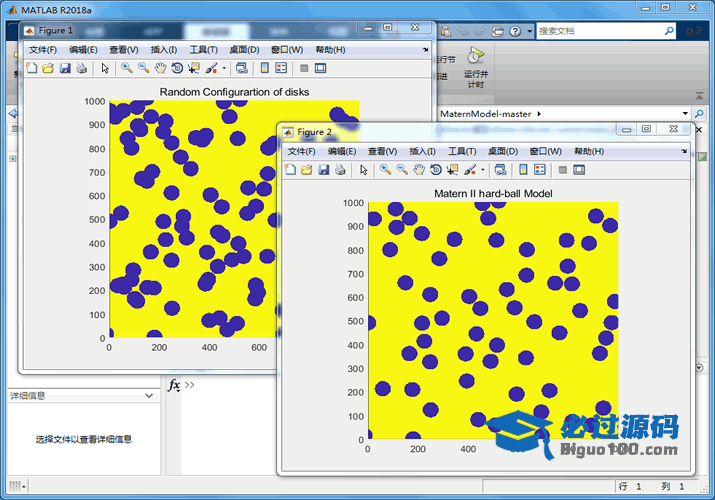Open 文件(F) menu in Figure 1
This screenshot has height=500, width=715.
click(x=43, y=50)
